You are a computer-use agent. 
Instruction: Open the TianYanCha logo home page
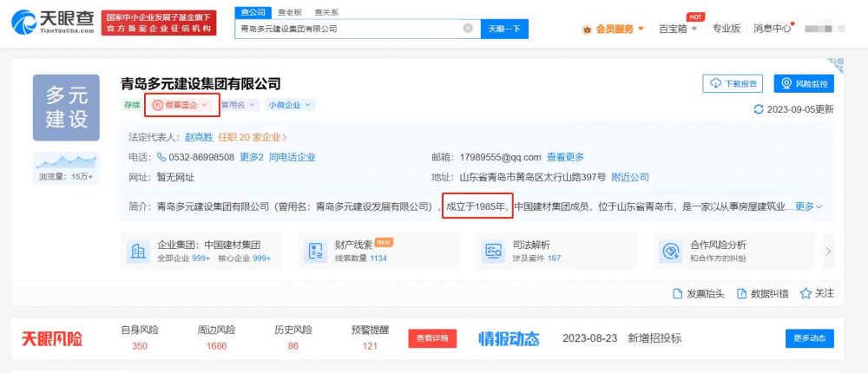pos(53,23)
